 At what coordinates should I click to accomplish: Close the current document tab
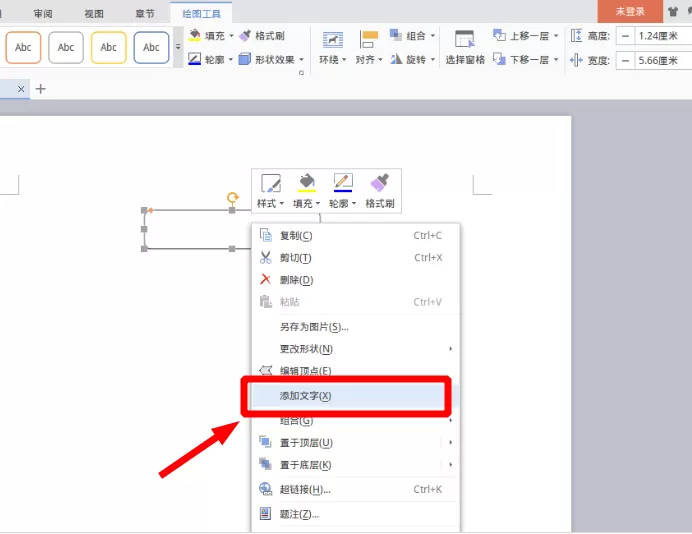(21, 89)
